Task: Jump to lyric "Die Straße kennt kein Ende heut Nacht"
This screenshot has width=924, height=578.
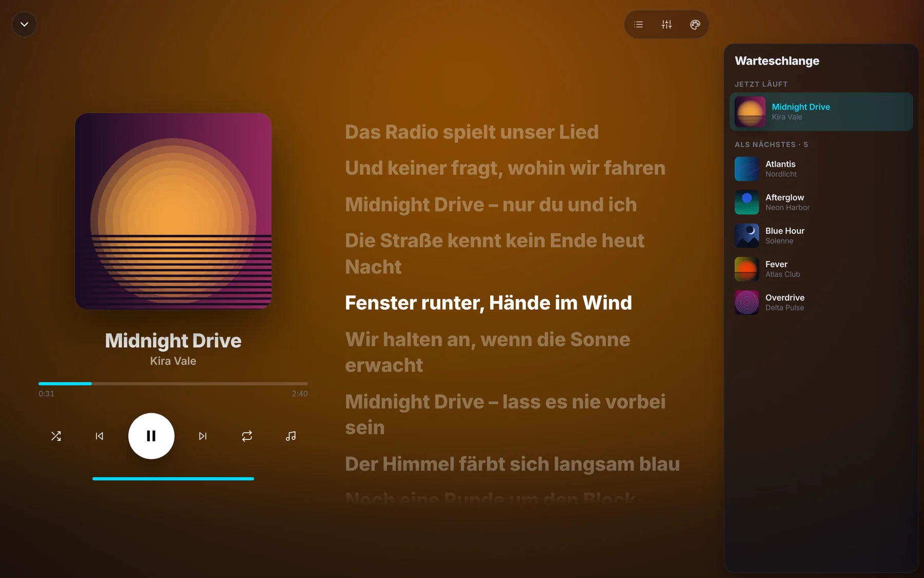Action: [x=495, y=253]
